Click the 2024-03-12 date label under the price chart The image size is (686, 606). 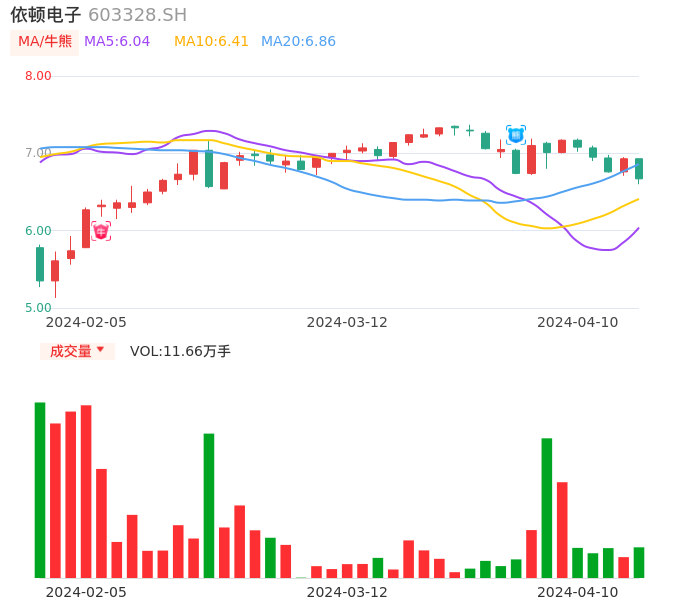[x=347, y=322]
